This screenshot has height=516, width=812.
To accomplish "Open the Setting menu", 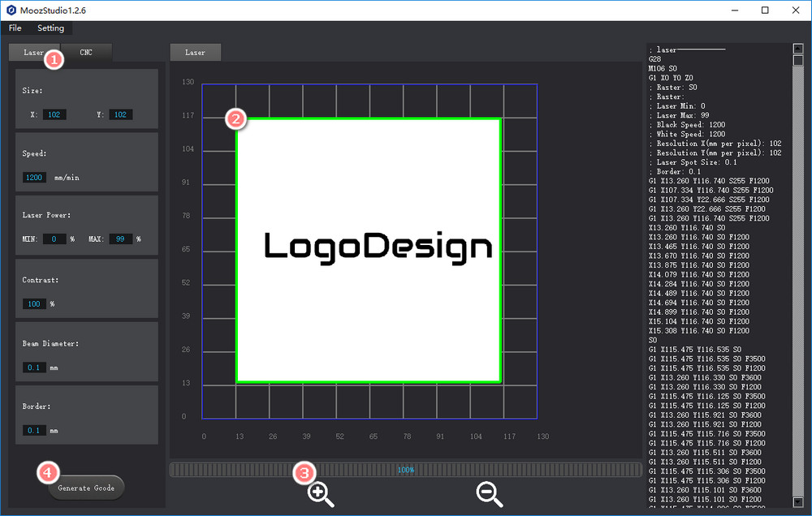I will 50,28.
